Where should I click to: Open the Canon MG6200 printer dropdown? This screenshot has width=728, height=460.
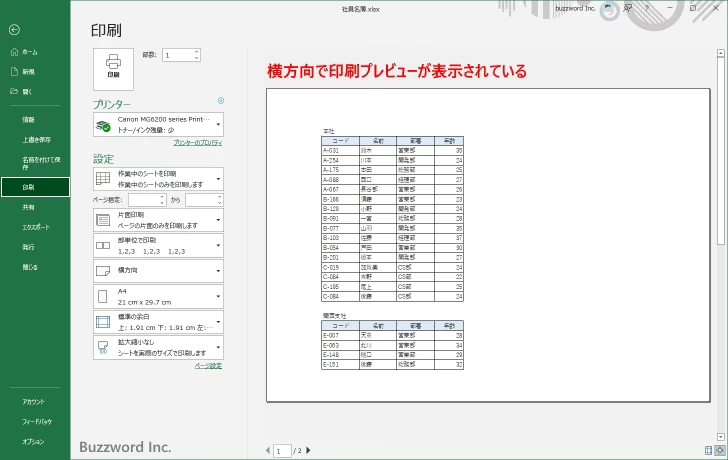coord(158,124)
